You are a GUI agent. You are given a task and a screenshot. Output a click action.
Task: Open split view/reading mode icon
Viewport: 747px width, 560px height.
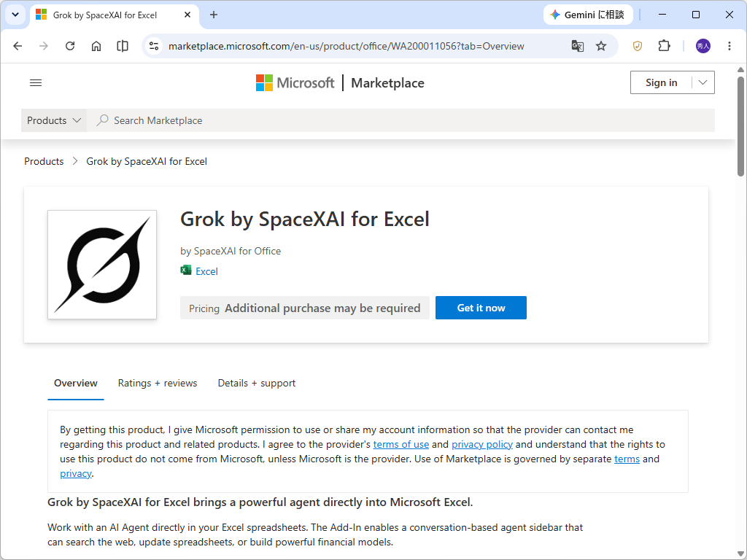click(x=123, y=46)
